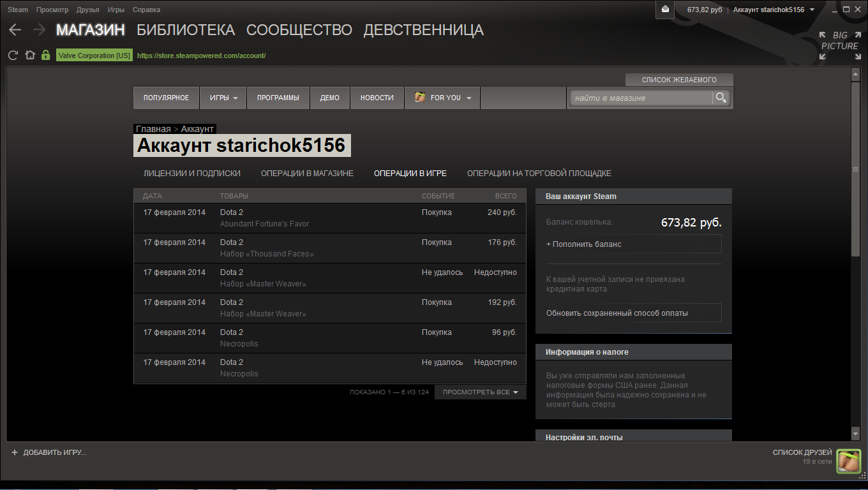Click the 240 руб. amount
The width and height of the screenshot is (868, 490).
pos(502,212)
